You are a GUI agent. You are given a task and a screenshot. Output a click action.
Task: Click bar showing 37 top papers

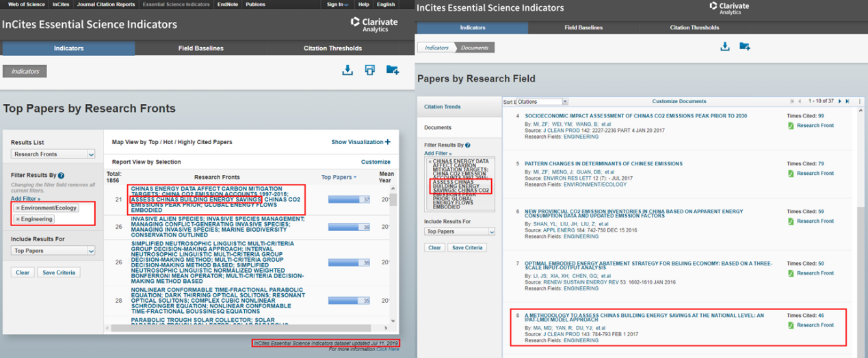click(349, 199)
